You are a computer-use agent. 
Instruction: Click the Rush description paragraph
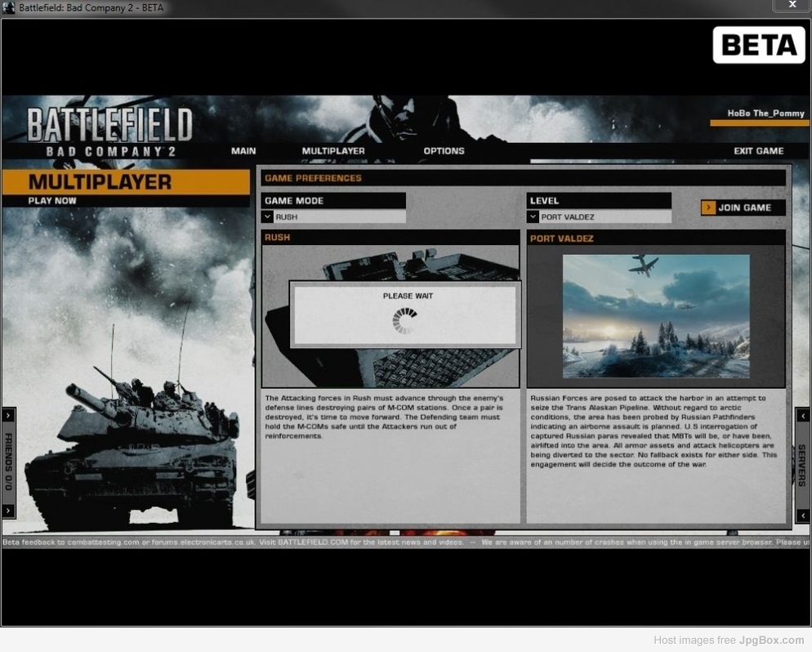click(384, 417)
